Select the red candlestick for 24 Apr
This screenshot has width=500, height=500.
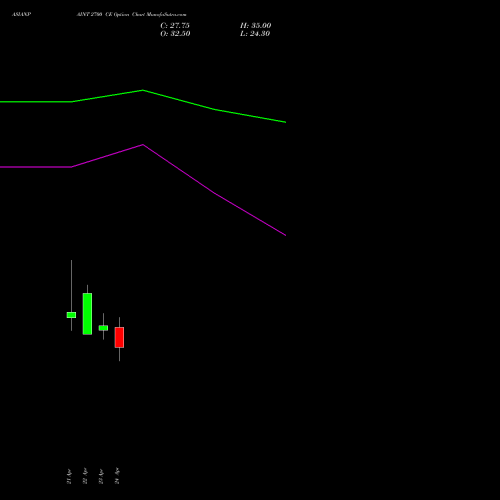[x=119, y=337]
